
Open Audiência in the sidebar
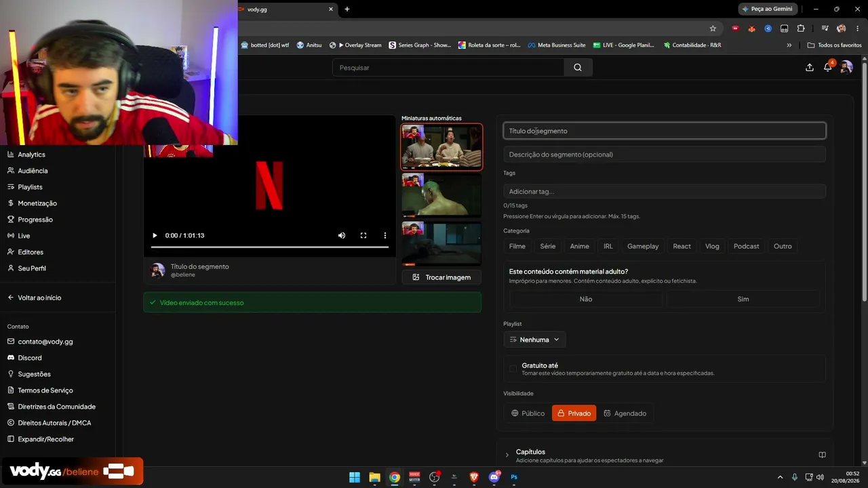pos(33,171)
